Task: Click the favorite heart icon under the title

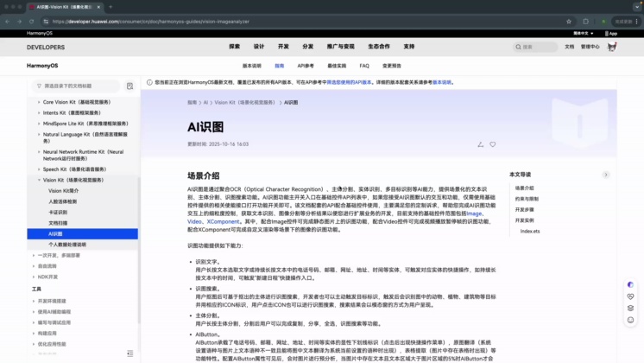Action: 493,144
